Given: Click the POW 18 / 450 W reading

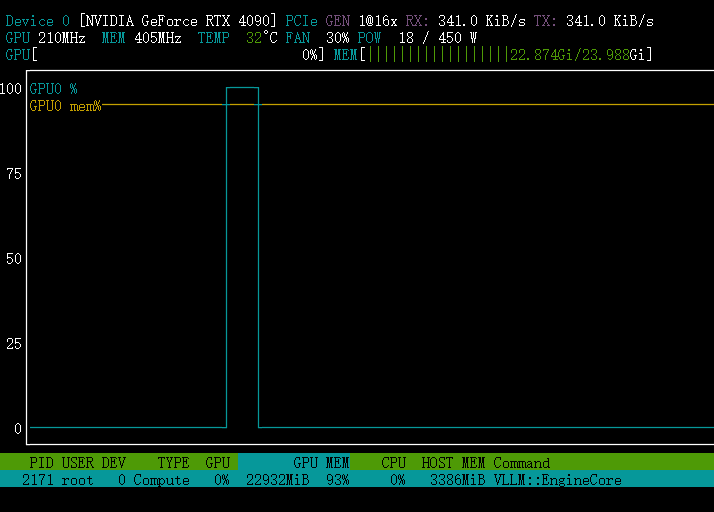Looking at the screenshot, I should point(417,38).
